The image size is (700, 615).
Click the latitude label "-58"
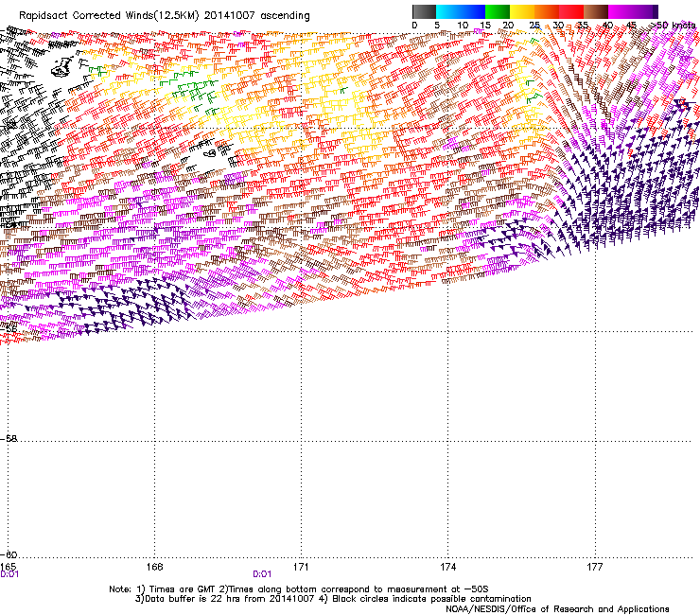[9, 439]
